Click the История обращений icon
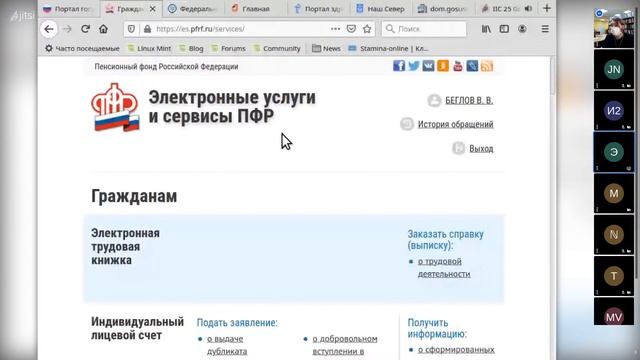The image size is (640, 360). pos(407,124)
